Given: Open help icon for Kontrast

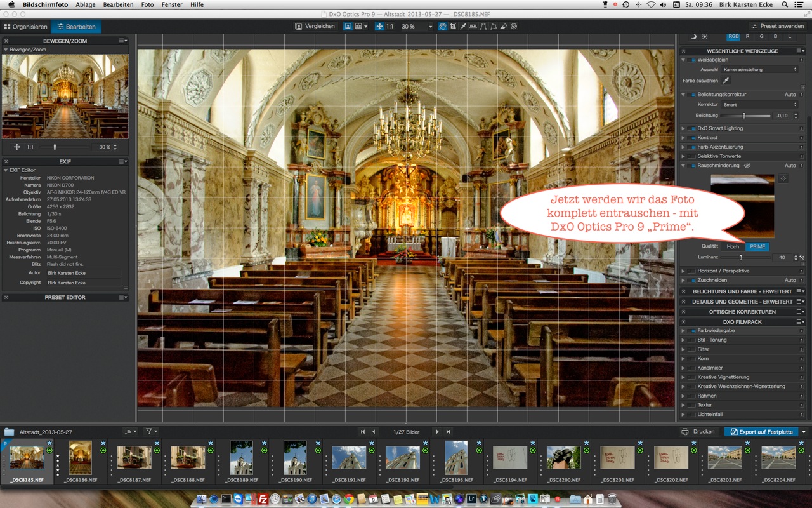Looking at the screenshot, I should (802, 137).
